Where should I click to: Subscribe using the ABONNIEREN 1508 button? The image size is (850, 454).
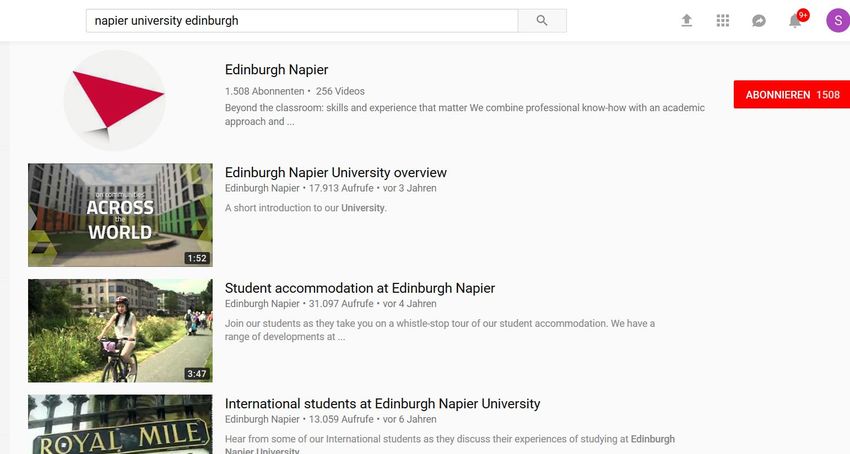[791, 94]
